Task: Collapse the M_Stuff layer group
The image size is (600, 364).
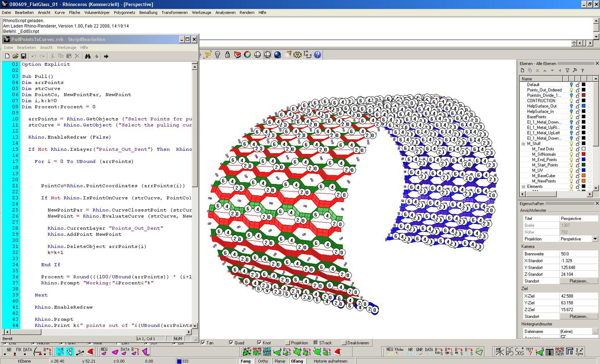Action: (x=523, y=144)
